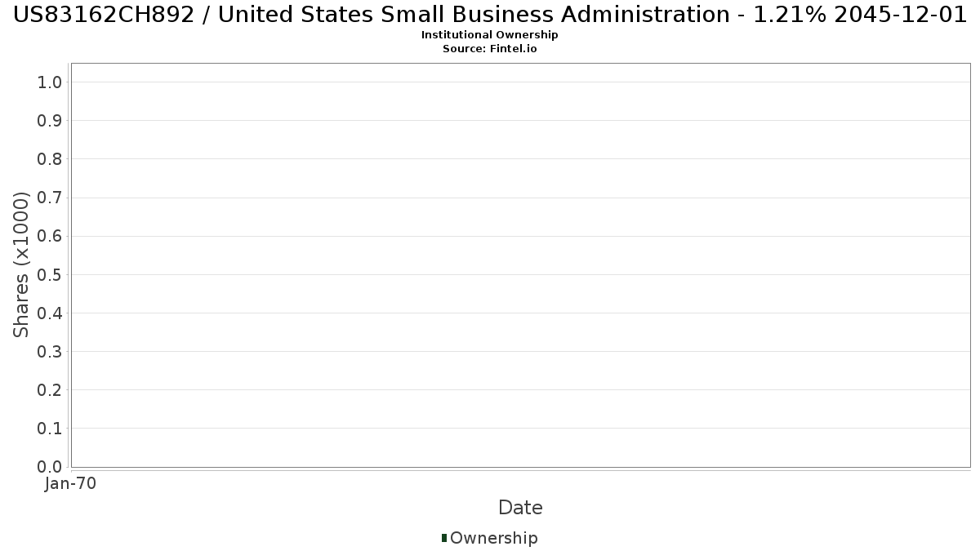Select the 0.8 y-axis tick label

(x=50, y=159)
